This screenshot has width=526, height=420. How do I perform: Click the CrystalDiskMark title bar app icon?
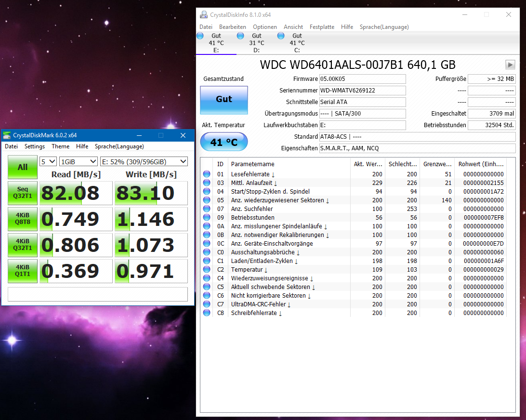pos(7,135)
